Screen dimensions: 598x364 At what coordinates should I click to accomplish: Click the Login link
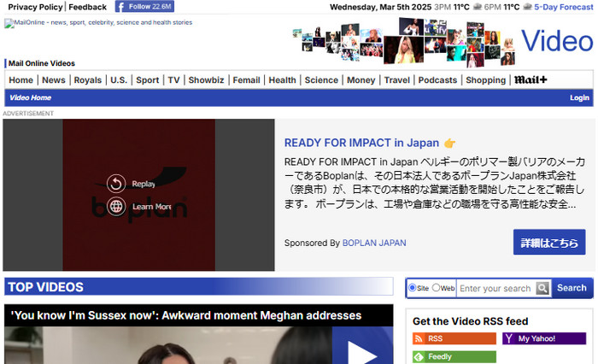tap(579, 97)
